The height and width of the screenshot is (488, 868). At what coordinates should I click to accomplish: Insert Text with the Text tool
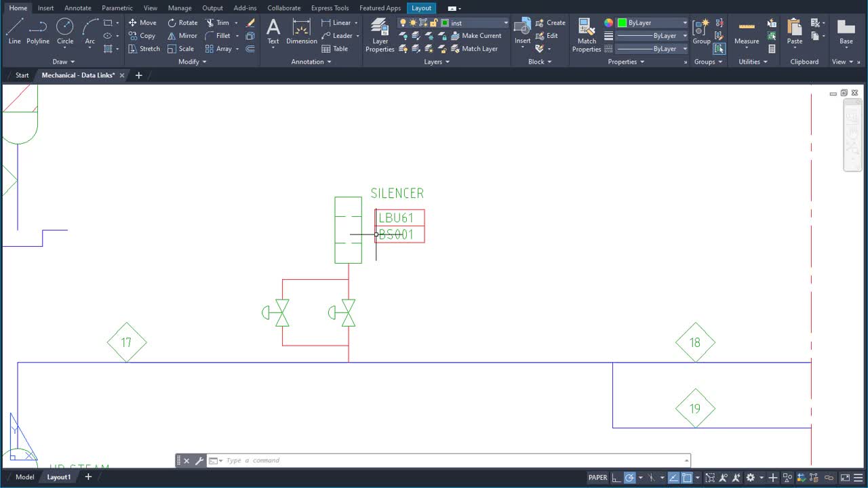click(273, 31)
